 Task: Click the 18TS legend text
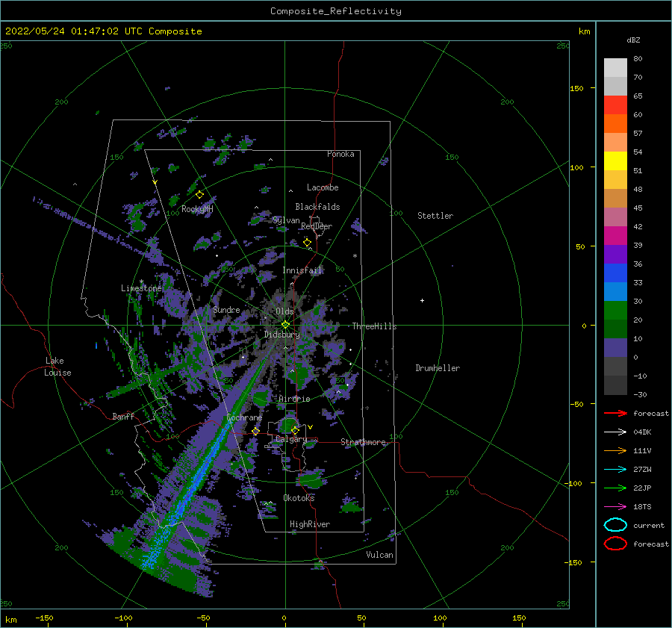click(642, 507)
